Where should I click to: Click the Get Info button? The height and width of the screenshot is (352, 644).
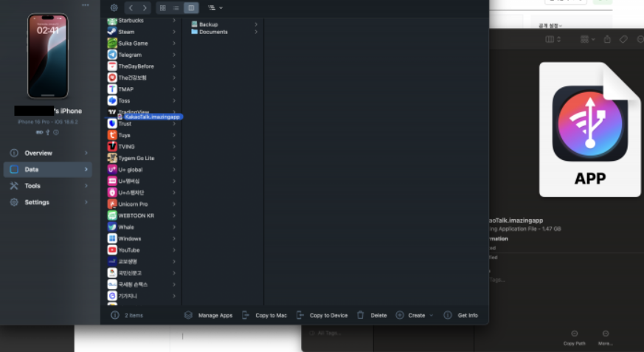461,315
